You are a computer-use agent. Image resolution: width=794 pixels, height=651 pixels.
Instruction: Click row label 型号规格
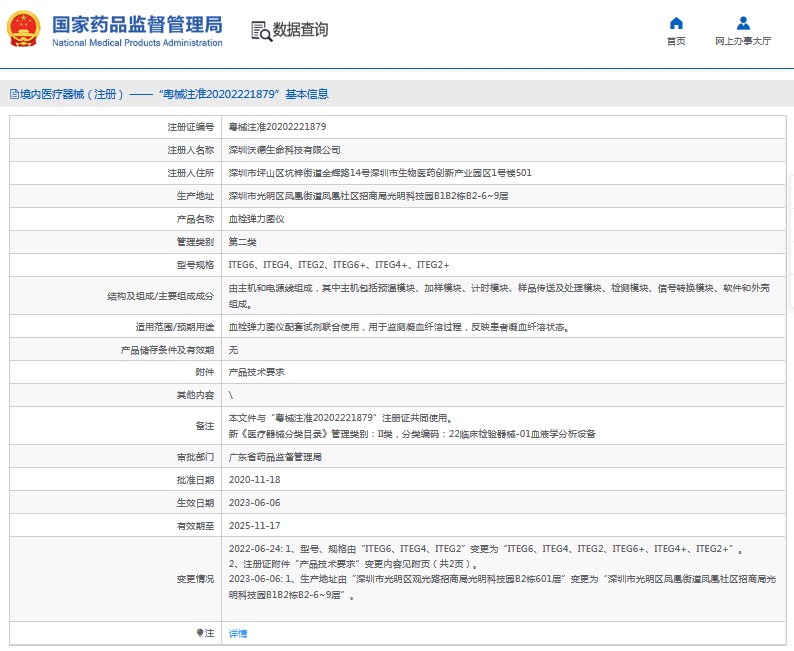[x=195, y=265]
